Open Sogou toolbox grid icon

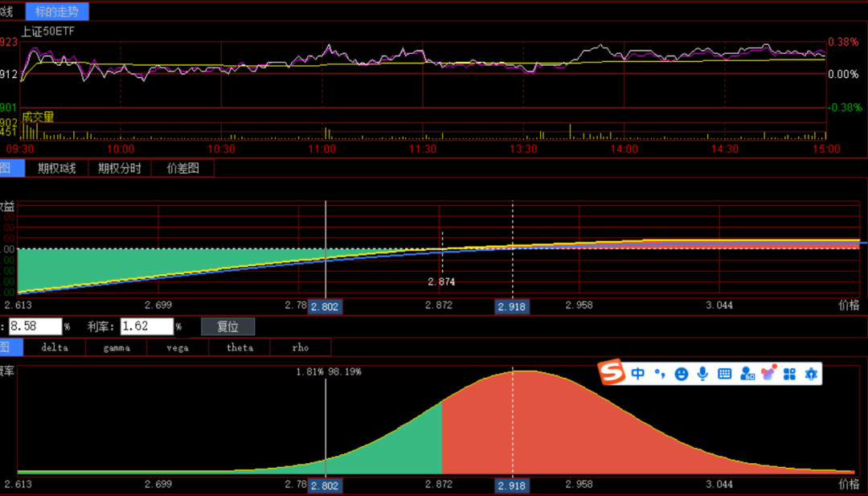(x=789, y=374)
